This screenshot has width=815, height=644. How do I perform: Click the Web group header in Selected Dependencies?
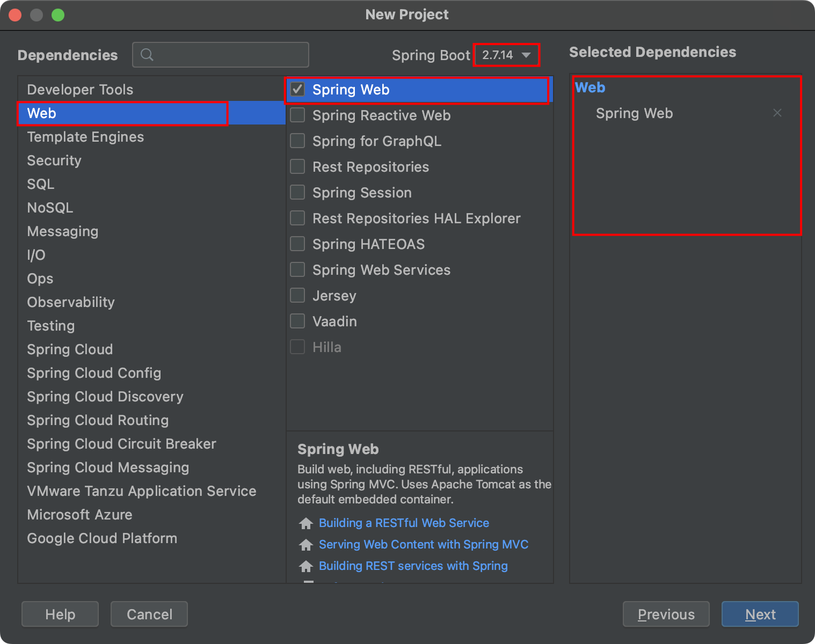(590, 87)
